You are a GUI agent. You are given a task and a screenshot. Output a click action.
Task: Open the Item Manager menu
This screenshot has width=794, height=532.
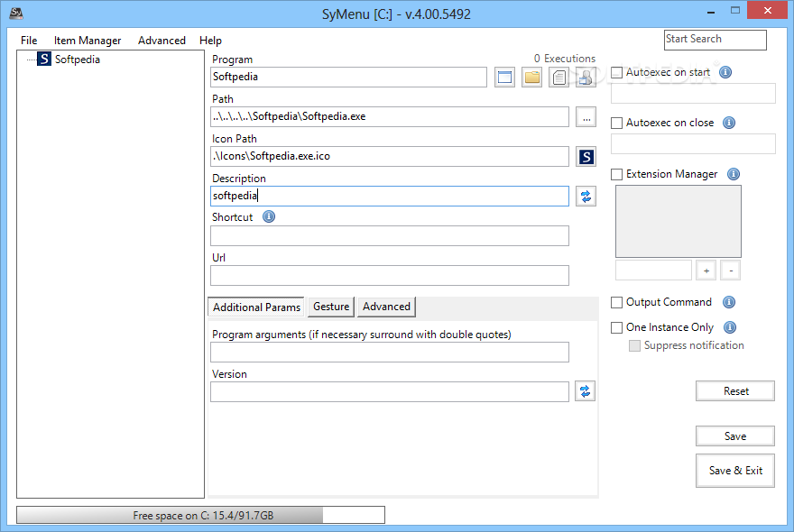pos(88,41)
